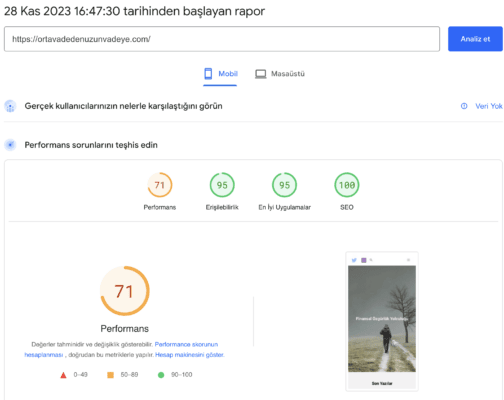Click the Analiz et button
The width and height of the screenshot is (504, 400).
pos(475,39)
